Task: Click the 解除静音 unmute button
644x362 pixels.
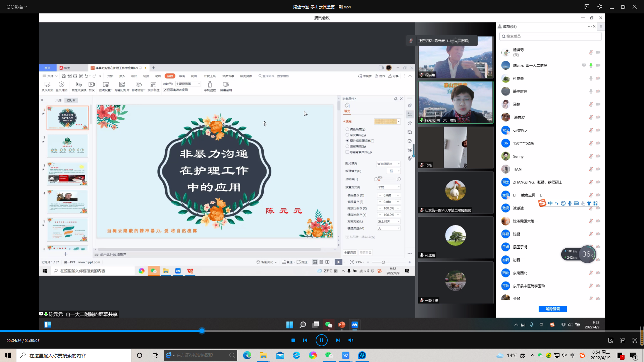Action: pyautogui.click(x=553, y=309)
